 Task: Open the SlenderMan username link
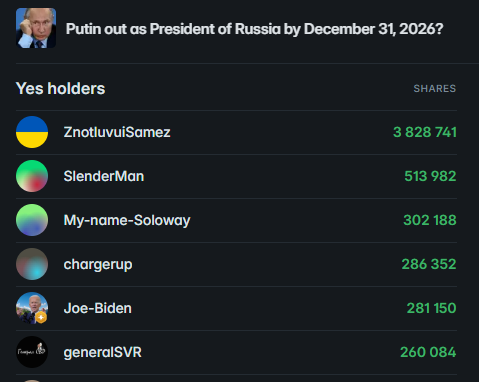104,176
